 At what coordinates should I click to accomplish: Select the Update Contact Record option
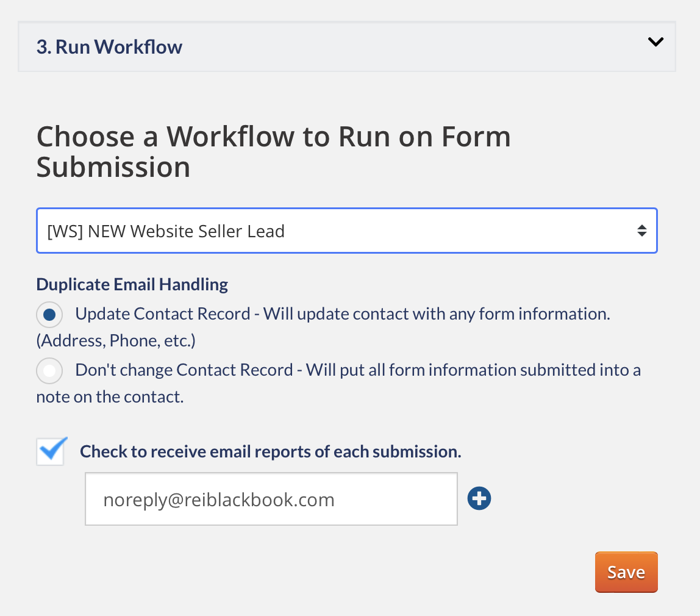click(x=49, y=315)
